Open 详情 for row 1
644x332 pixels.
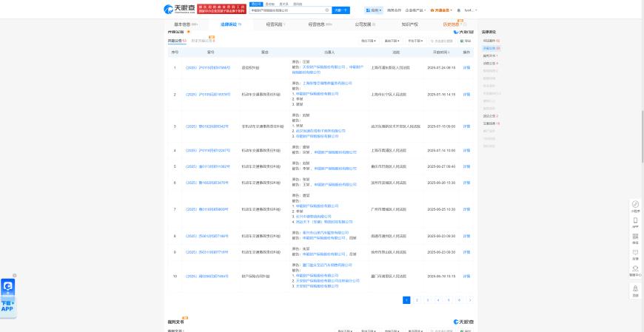466,67
